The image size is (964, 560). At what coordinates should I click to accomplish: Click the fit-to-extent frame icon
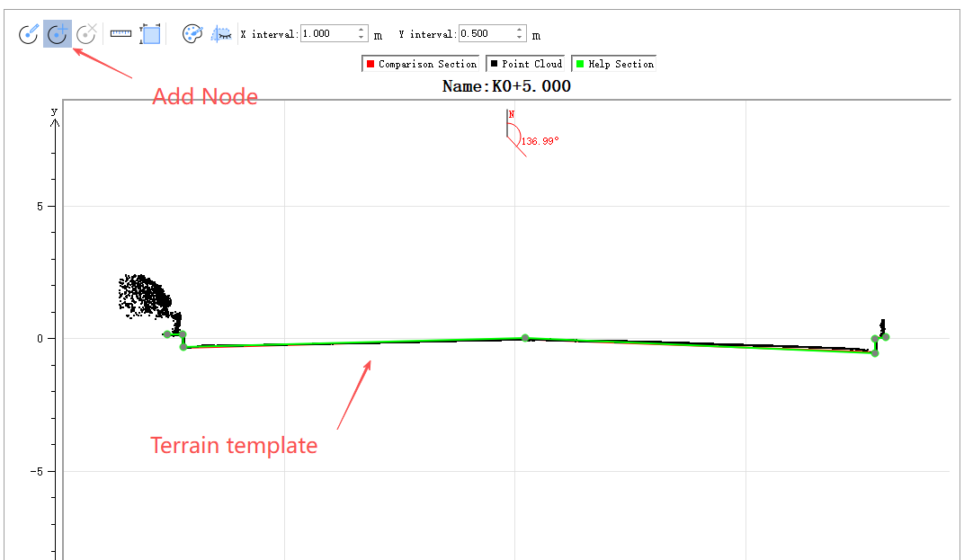point(150,34)
